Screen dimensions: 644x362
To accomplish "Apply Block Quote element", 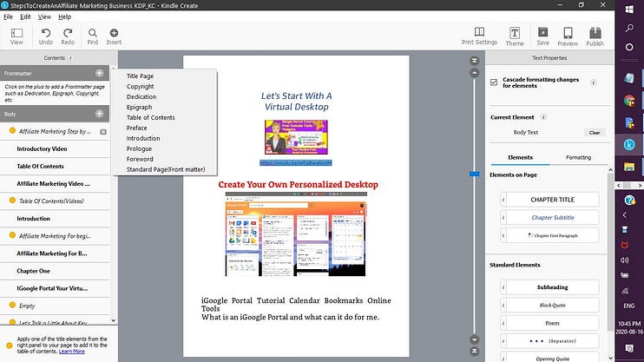I will click(552, 306).
